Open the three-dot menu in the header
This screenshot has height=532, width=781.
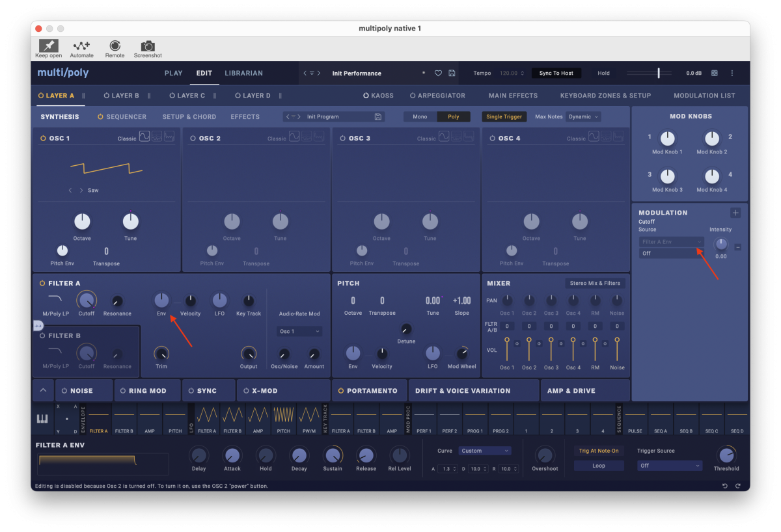click(732, 73)
